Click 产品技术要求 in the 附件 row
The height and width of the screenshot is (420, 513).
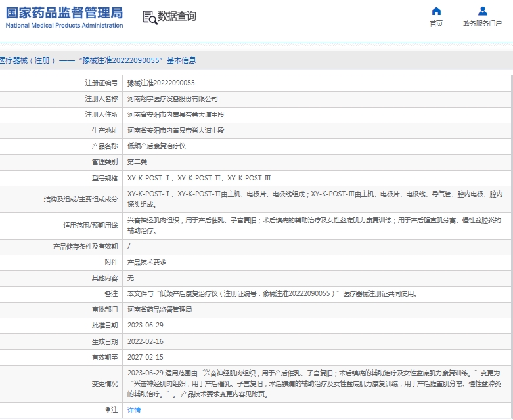pyautogui.click(x=146, y=262)
